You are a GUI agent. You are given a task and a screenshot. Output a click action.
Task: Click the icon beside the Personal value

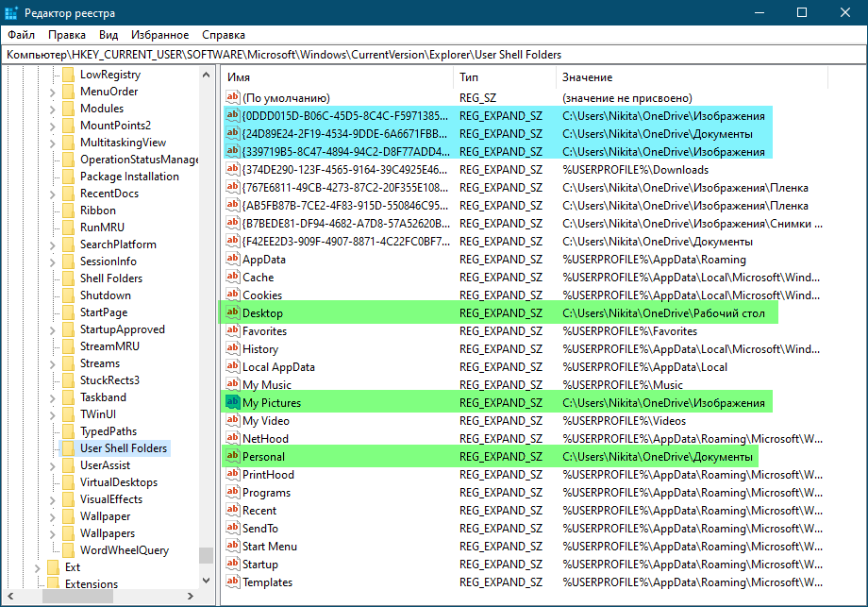coord(232,456)
